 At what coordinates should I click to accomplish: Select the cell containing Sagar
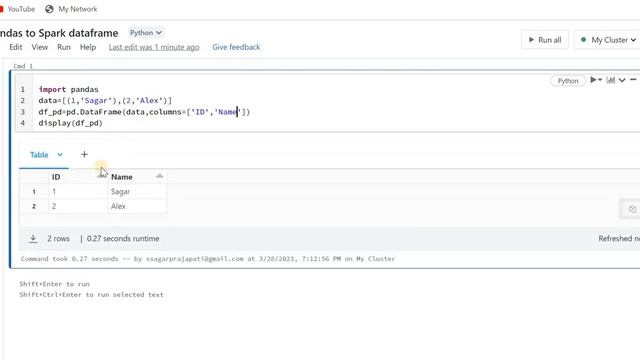[137, 191]
